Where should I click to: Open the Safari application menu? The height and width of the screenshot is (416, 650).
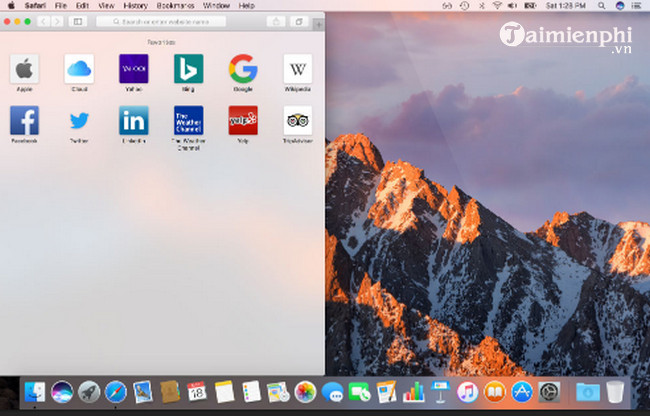[35, 5]
